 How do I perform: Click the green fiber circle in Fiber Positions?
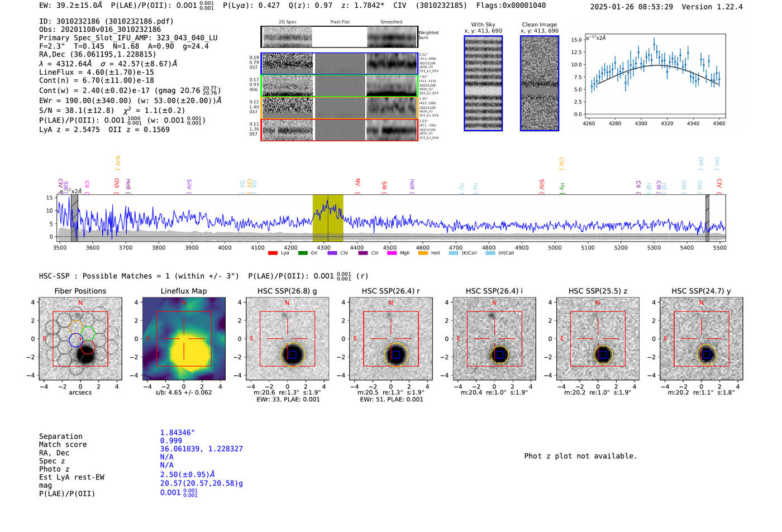[x=89, y=334]
